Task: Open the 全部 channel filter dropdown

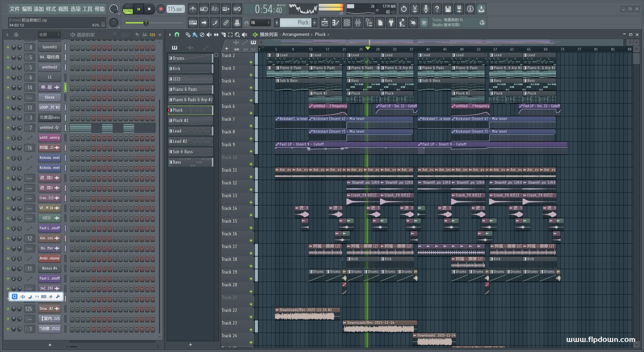Action: [x=49, y=35]
